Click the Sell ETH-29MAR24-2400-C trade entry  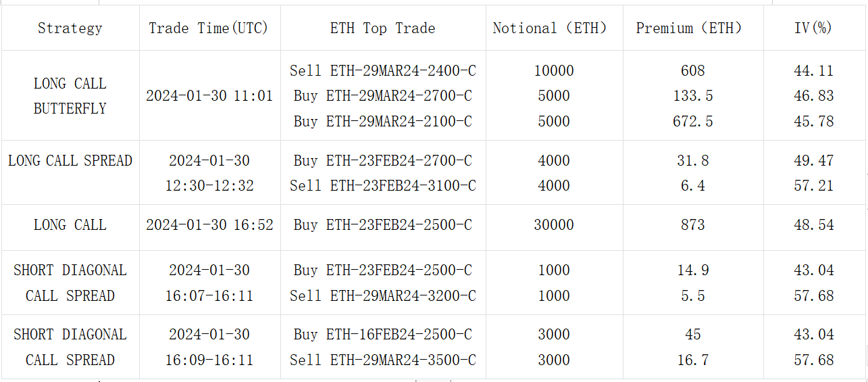[x=383, y=70]
